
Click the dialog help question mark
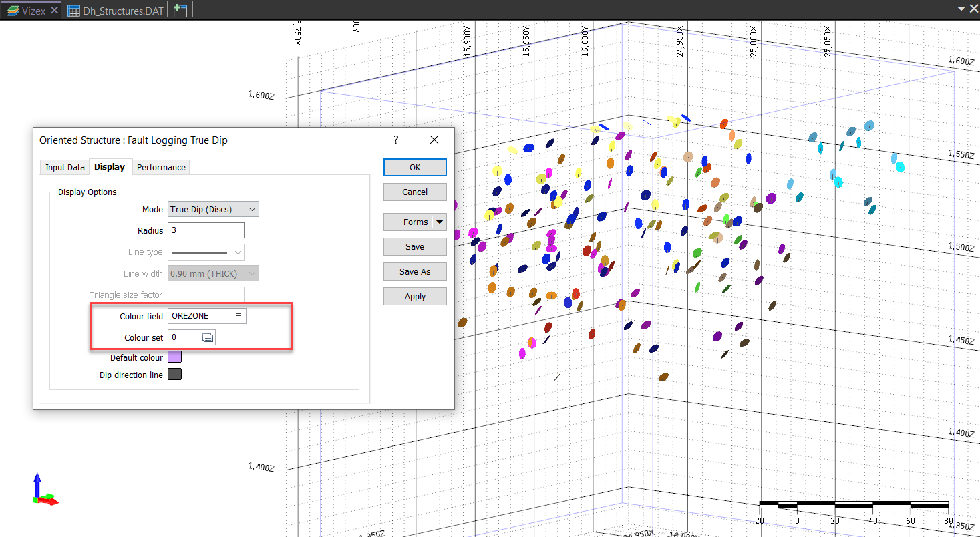click(x=395, y=140)
